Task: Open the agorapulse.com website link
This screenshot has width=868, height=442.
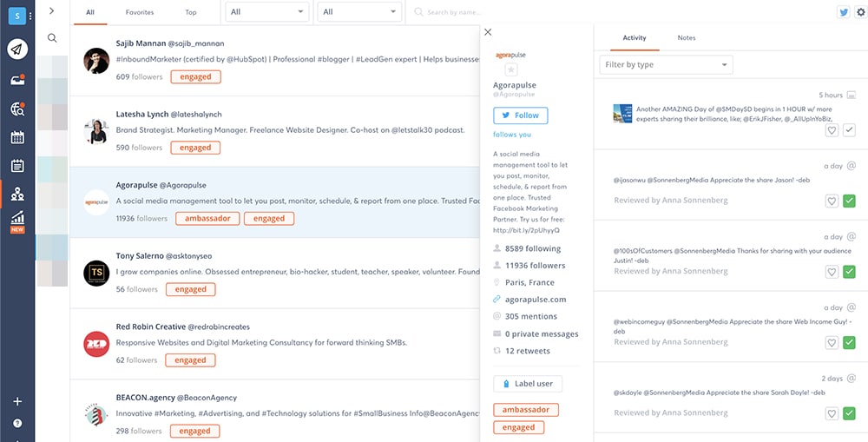Action: click(535, 300)
